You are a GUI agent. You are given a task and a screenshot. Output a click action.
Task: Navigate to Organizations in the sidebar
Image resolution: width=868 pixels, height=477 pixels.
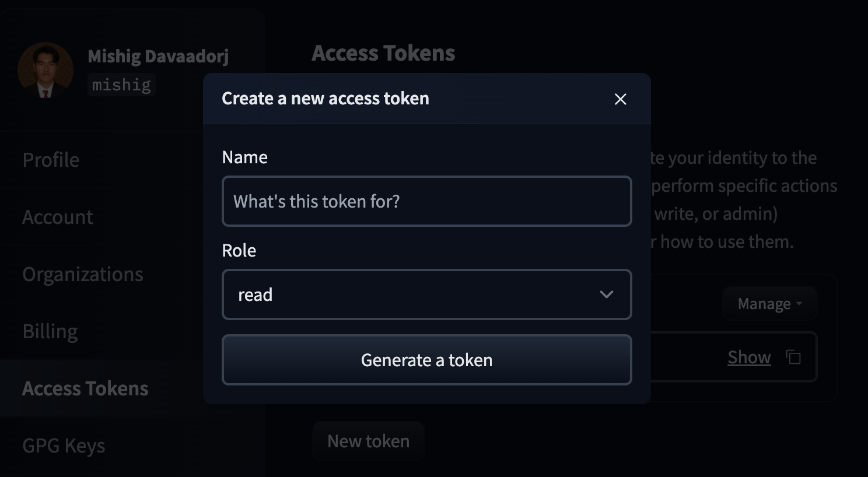(83, 274)
